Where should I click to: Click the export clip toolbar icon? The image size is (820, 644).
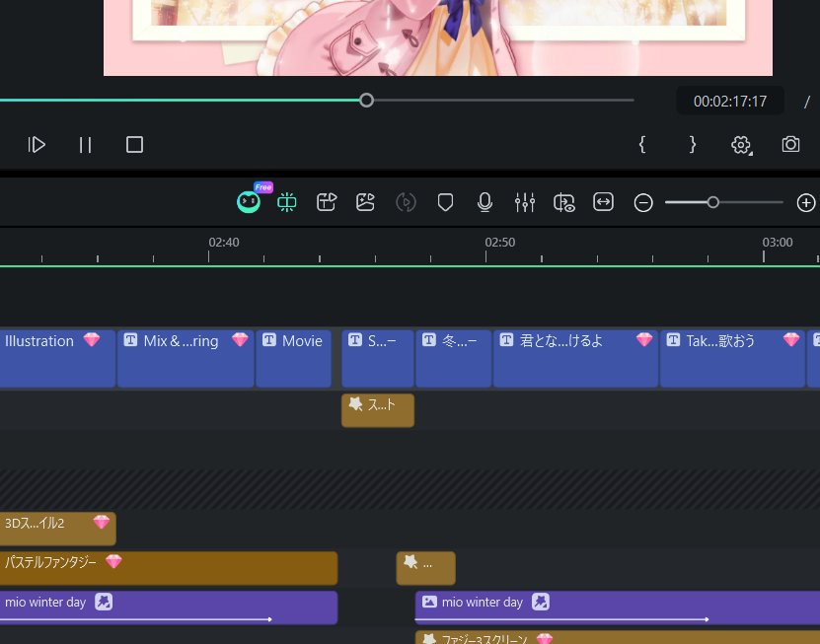click(327, 202)
